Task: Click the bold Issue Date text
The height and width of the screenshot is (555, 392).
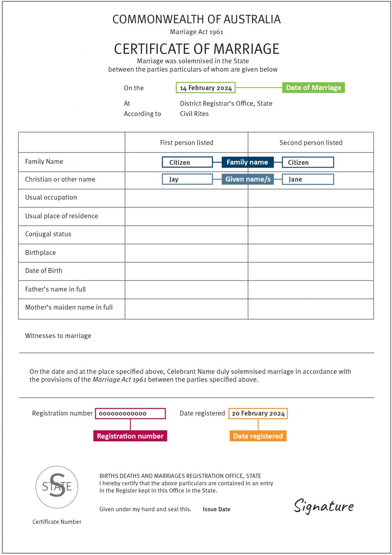Action: coord(216,509)
